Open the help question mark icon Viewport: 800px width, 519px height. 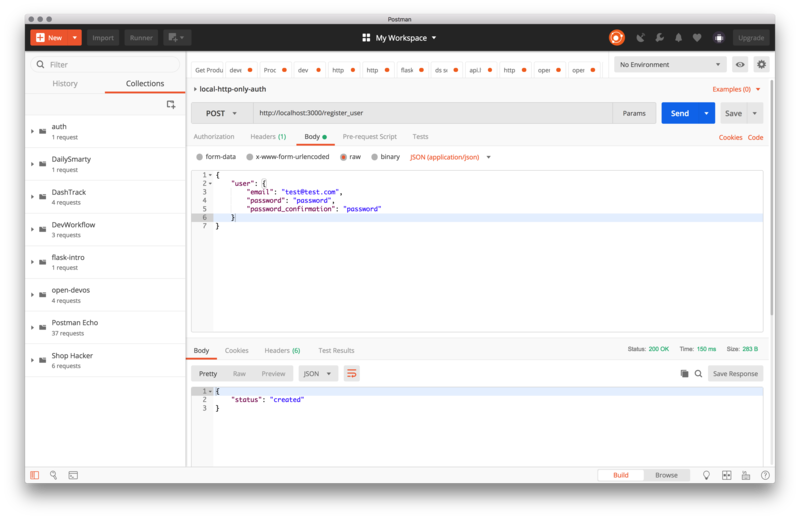(x=765, y=475)
